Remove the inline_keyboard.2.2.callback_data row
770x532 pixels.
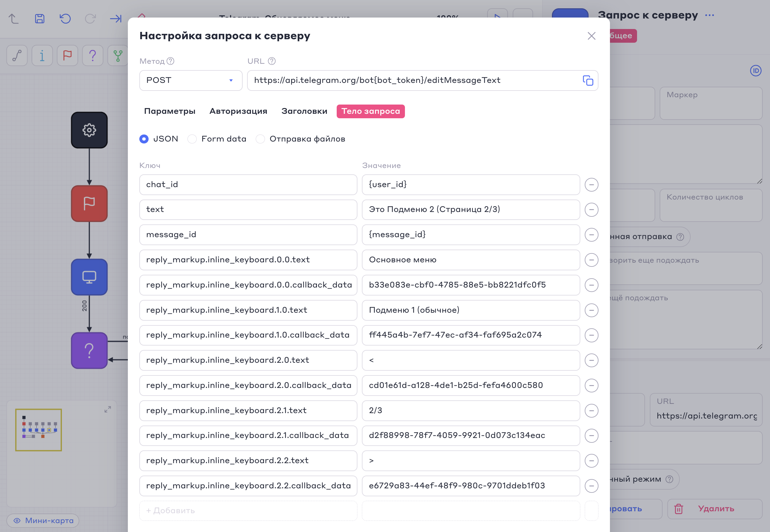click(591, 486)
